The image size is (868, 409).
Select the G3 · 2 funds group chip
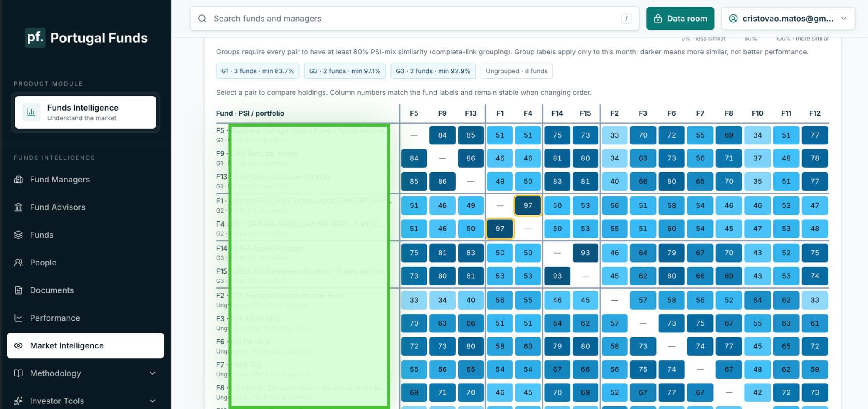pos(433,71)
